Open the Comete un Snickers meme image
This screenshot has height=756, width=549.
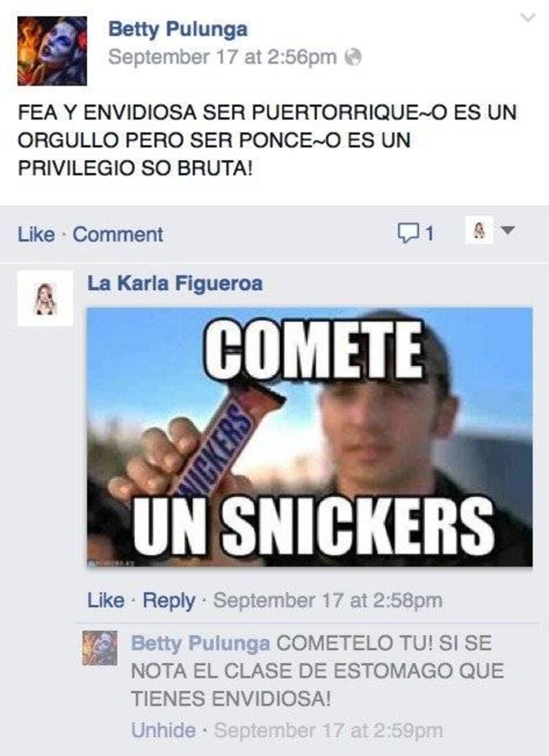[309, 437]
